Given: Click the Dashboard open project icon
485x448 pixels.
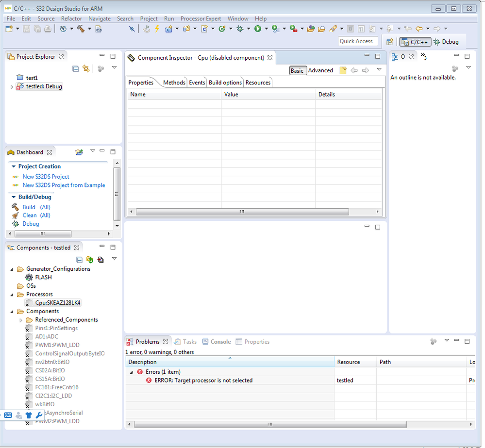Looking at the screenshot, I should (79, 152).
